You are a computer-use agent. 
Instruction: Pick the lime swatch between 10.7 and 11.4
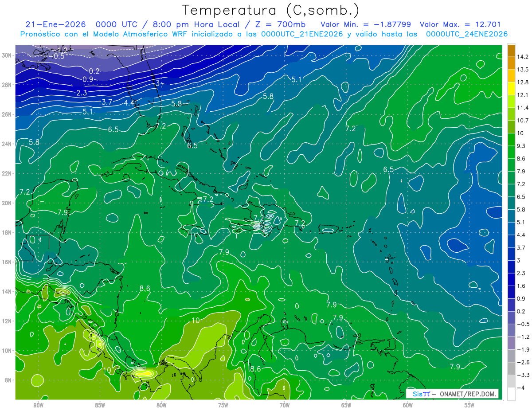point(511,114)
